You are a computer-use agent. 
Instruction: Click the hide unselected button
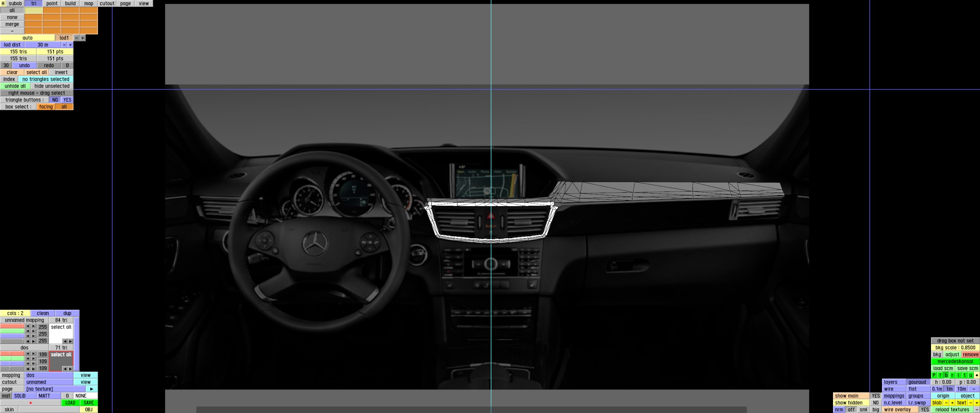point(52,86)
